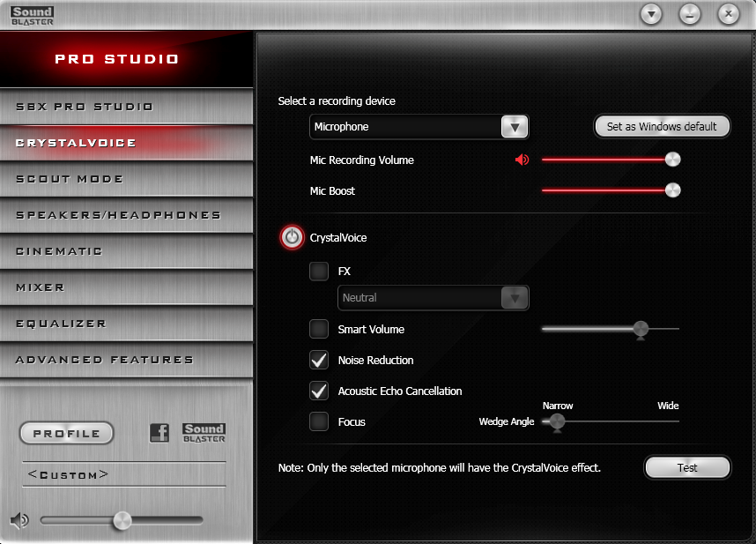Enable the Focus checkbox
Image resolution: width=756 pixels, height=544 pixels.
coord(319,421)
